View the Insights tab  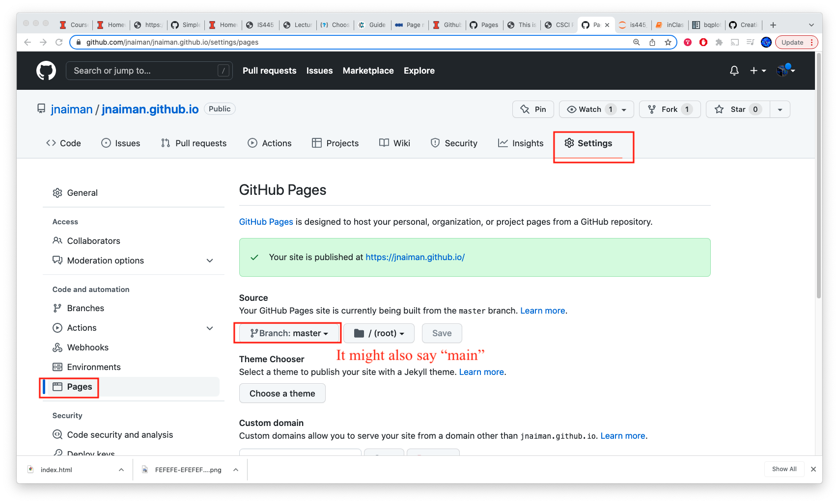521,143
